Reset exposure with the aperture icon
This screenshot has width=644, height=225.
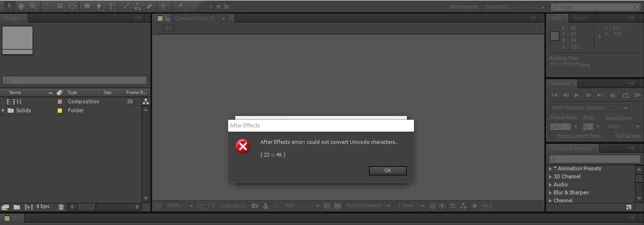[474, 206]
